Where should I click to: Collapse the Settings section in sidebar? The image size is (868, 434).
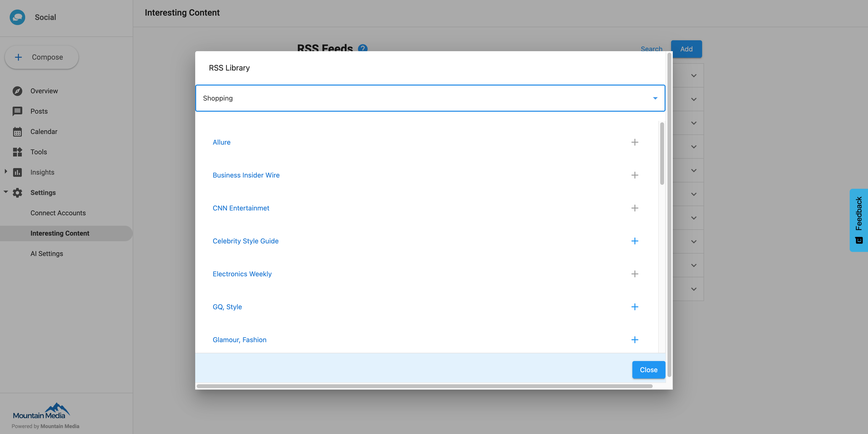tap(5, 192)
